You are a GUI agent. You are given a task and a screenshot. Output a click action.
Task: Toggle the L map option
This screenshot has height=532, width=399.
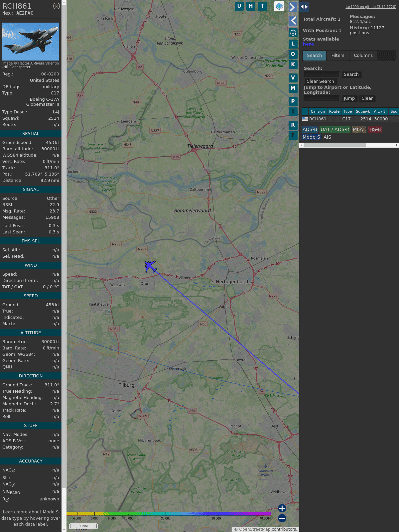click(x=293, y=44)
